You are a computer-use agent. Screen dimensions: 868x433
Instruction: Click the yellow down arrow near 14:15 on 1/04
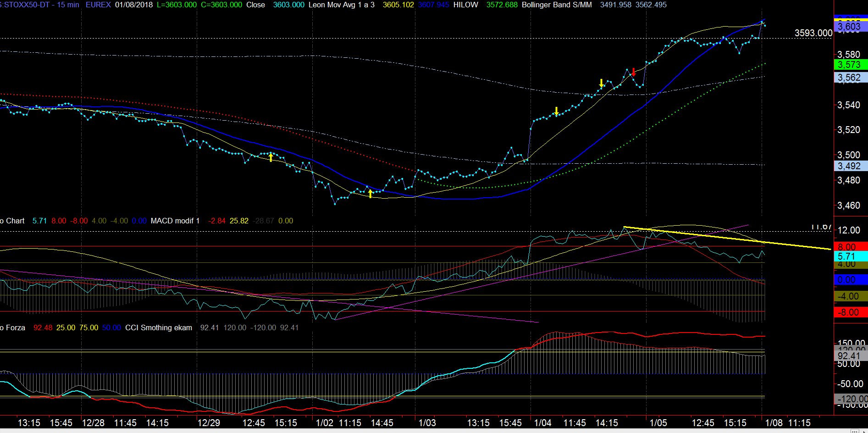pos(602,83)
